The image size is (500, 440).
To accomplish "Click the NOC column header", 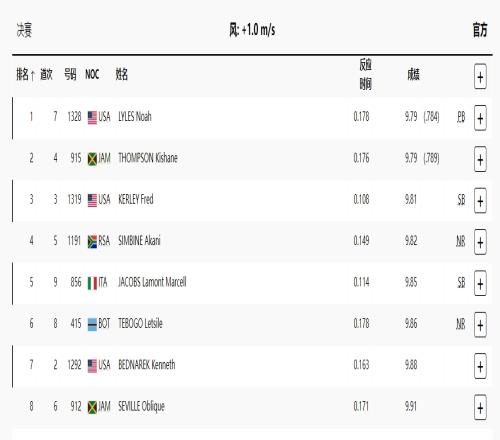I will (92, 74).
